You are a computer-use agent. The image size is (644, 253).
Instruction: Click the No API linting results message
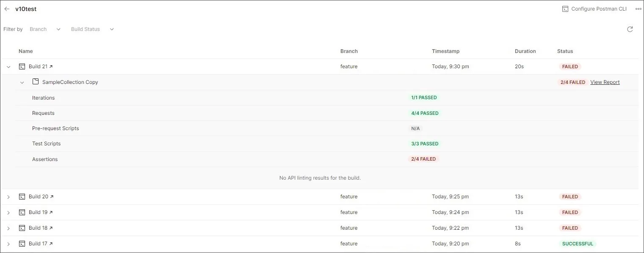(320, 178)
